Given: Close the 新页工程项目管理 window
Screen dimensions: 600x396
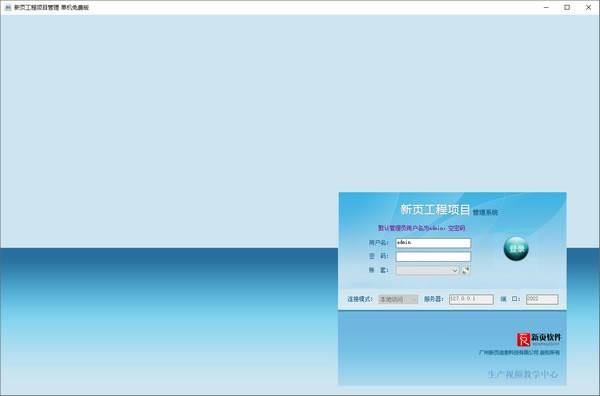Looking at the screenshot, I should pos(589,7).
